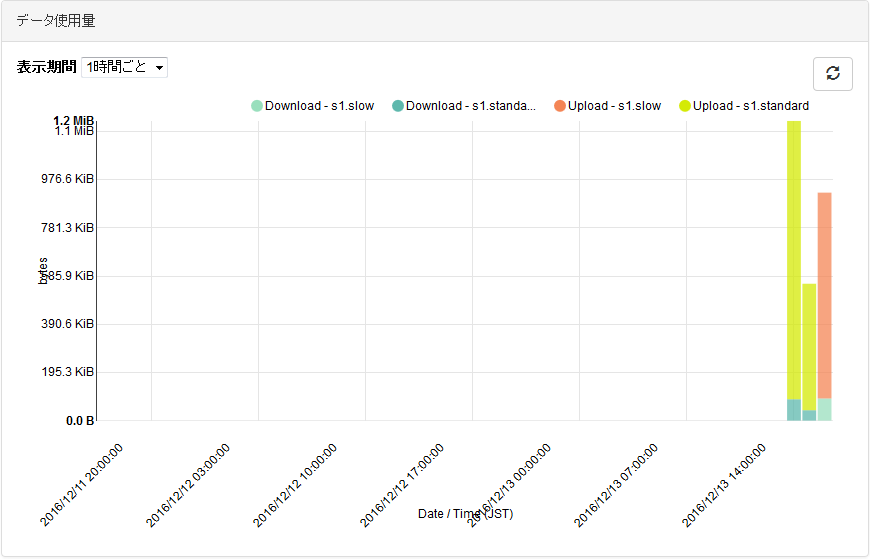
Task: Click the teal download segment under tallest bar
Action: (794, 410)
